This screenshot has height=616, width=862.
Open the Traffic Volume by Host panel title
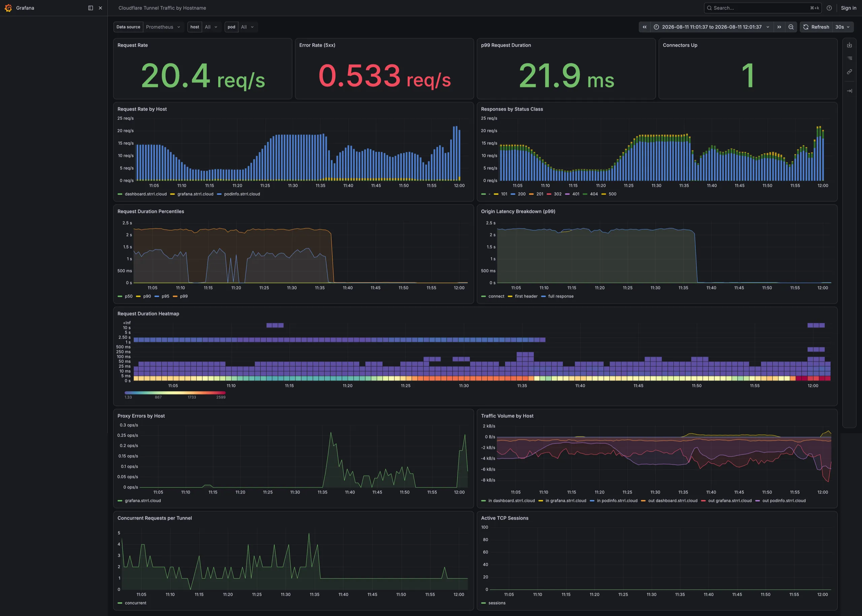(x=507, y=416)
